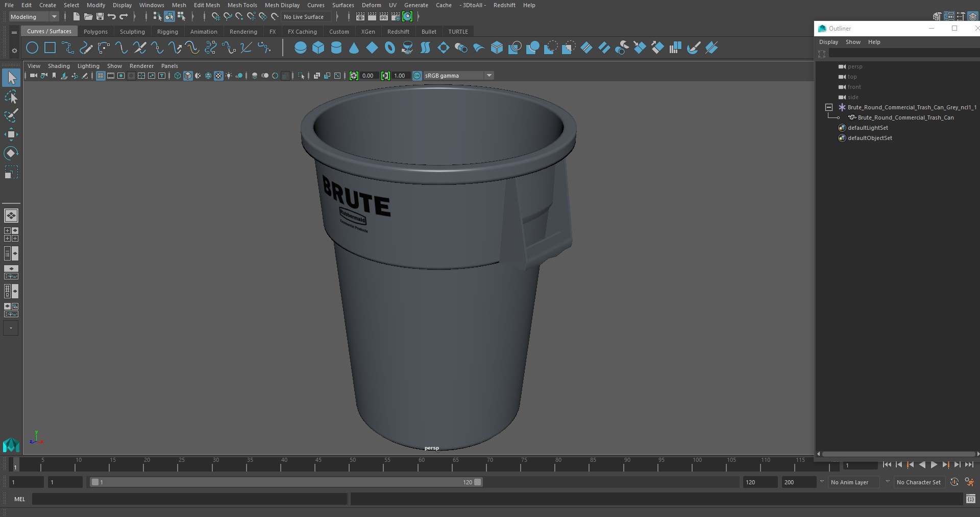Toggle Smooth Shade All in the viewport

pyautogui.click(x=188, y=76)
